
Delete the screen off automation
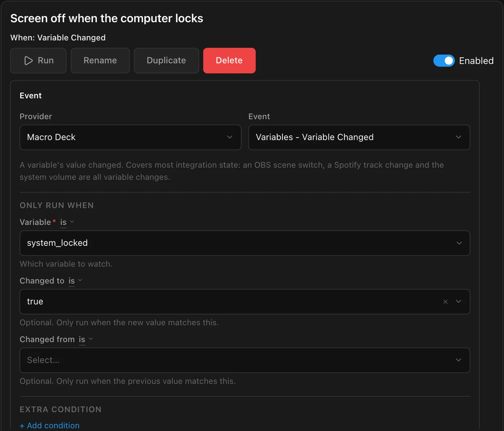[x=229, y=61]
